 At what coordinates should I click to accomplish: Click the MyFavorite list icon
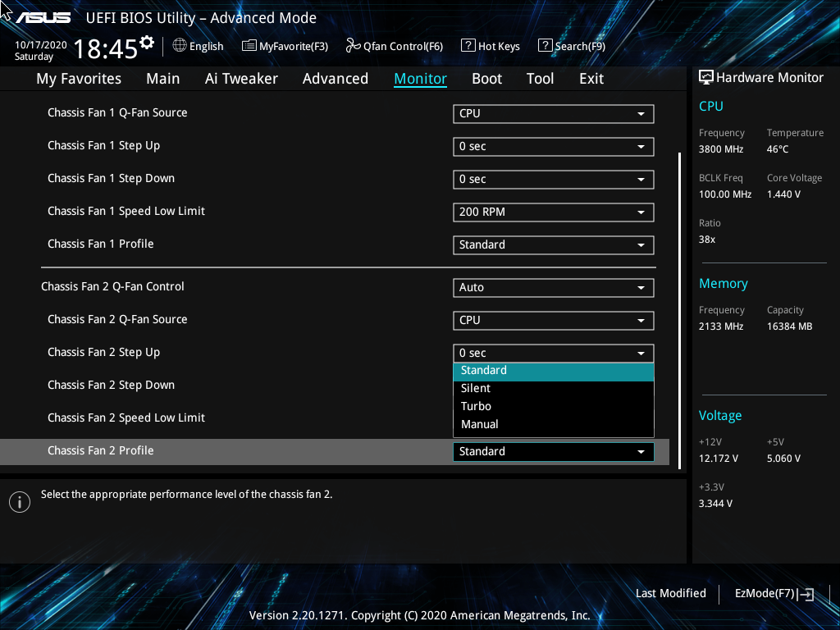(249, 46)
